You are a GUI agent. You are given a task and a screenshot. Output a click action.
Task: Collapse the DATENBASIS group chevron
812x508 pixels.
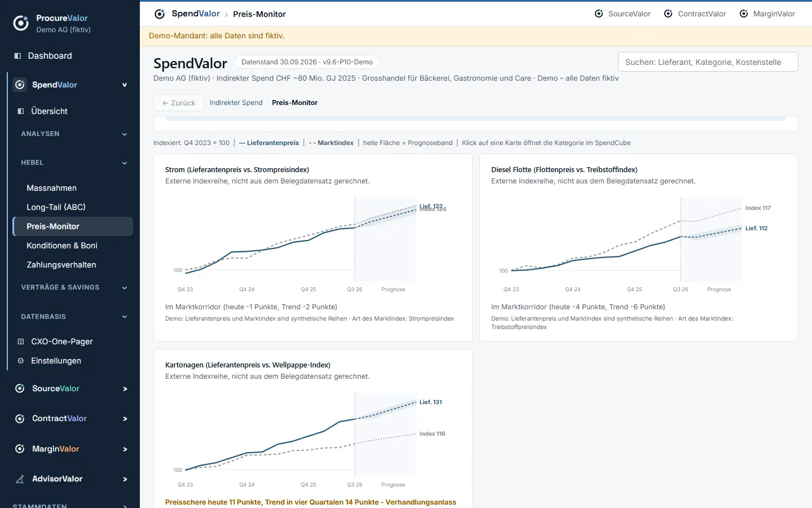pos(125,317)
